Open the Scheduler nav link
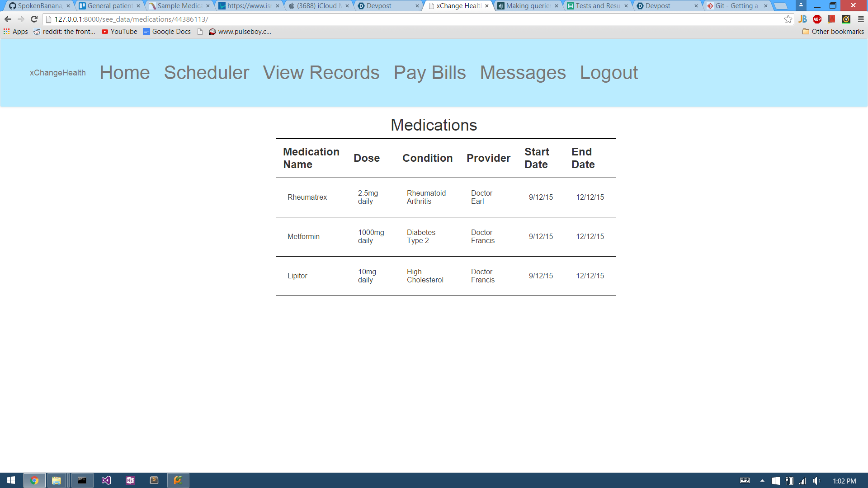868x488 pixels. pyautogui.click(x=206, y=73)
